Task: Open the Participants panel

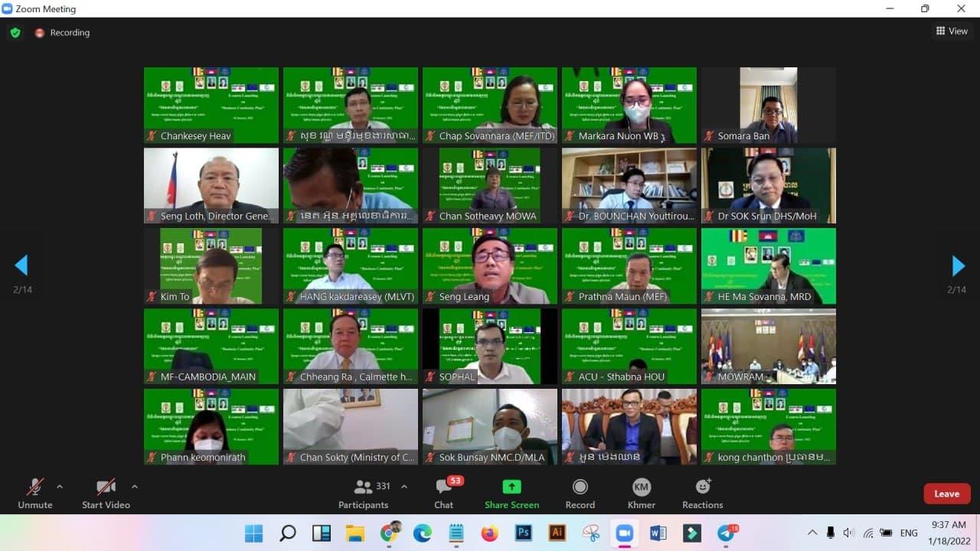Action: pyautogui.click(x=363, y=494)
